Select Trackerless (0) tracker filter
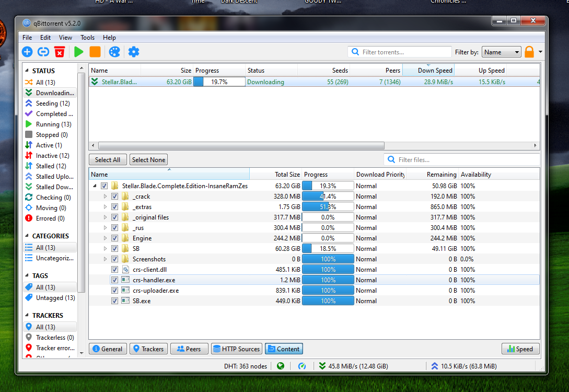The image size is (569, 392). [50, 338]
